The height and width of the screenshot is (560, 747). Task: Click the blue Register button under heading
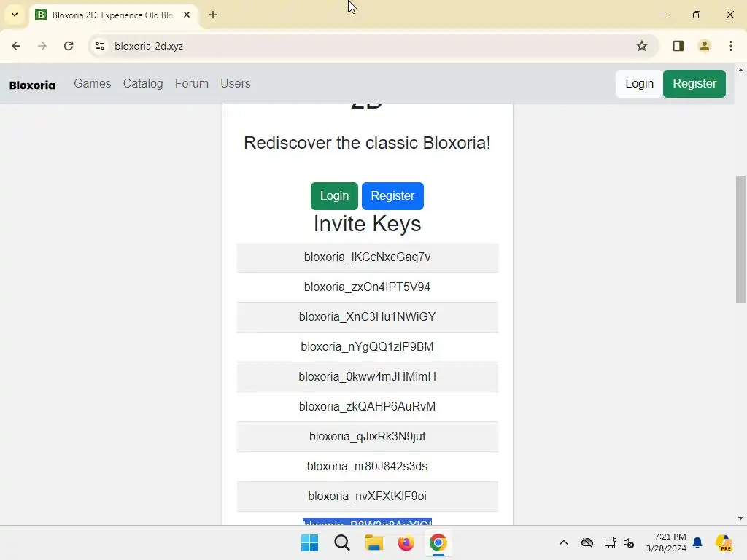click(392, 195)
